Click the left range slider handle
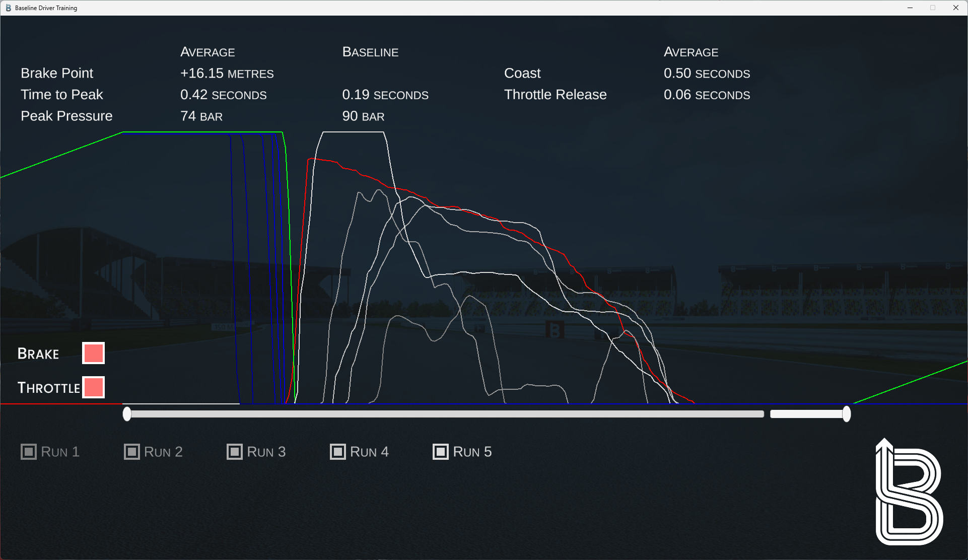Viewport: 968px width, 560px height. tap(127, 414)
